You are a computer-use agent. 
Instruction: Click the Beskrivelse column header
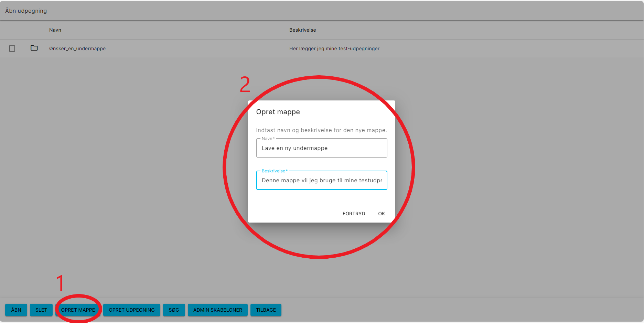(x=302, y=30)
